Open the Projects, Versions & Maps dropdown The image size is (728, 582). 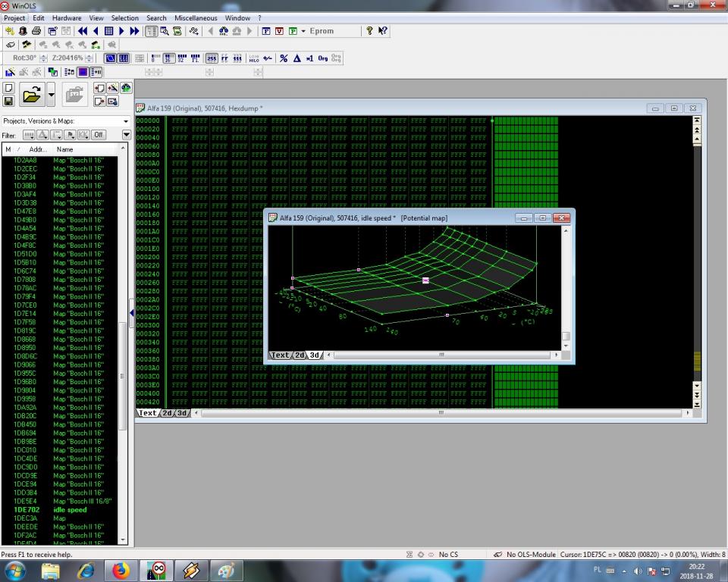(x=66, y=121)
